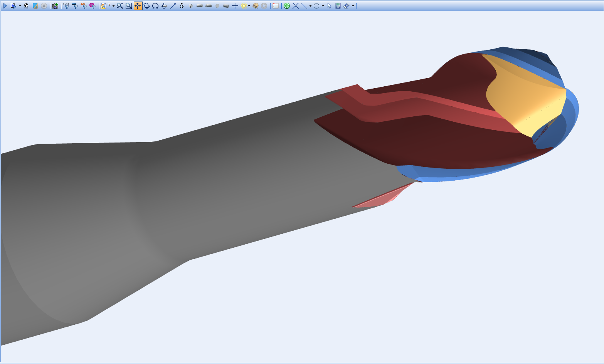
Task: Click the properties list window button
Action: [x=276, y=6]
